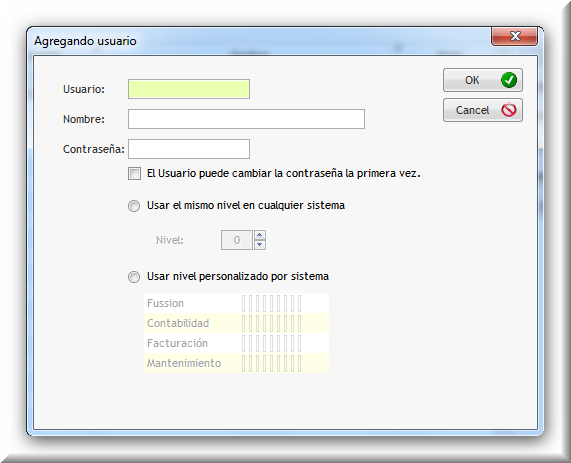This screenshot has width=571, height=463.
Task: Click the Nivel value box showing 0
Action: [237, 240]
